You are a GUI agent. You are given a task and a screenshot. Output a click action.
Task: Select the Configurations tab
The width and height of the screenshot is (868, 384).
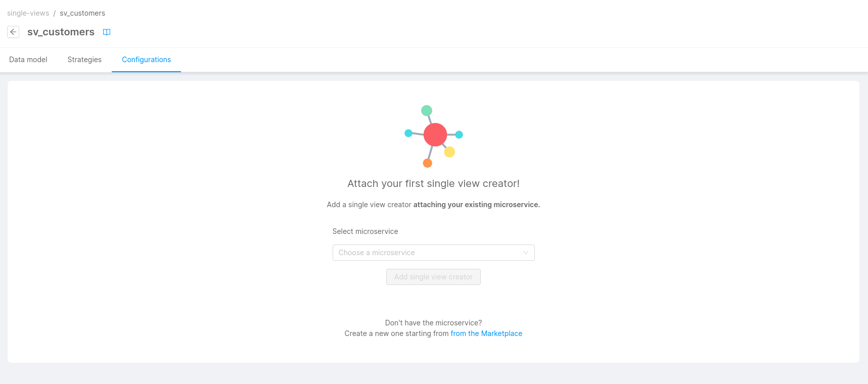pos(146,60)
